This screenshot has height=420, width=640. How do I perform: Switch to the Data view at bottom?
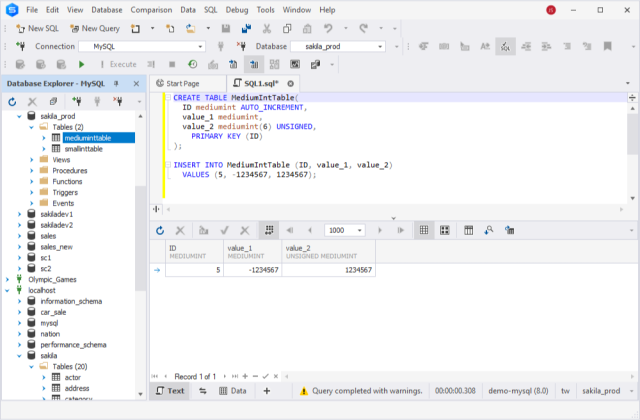point(233,391)
